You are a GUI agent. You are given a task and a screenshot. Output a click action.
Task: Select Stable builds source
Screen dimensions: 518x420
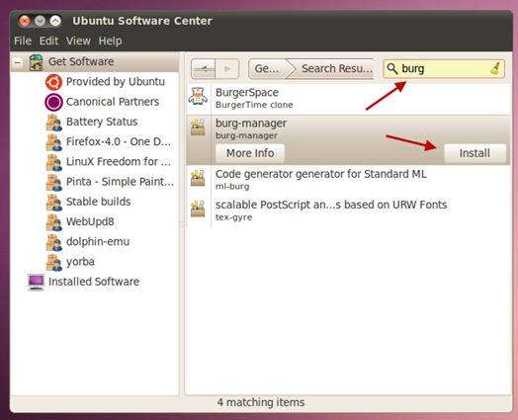coord(99,202)
